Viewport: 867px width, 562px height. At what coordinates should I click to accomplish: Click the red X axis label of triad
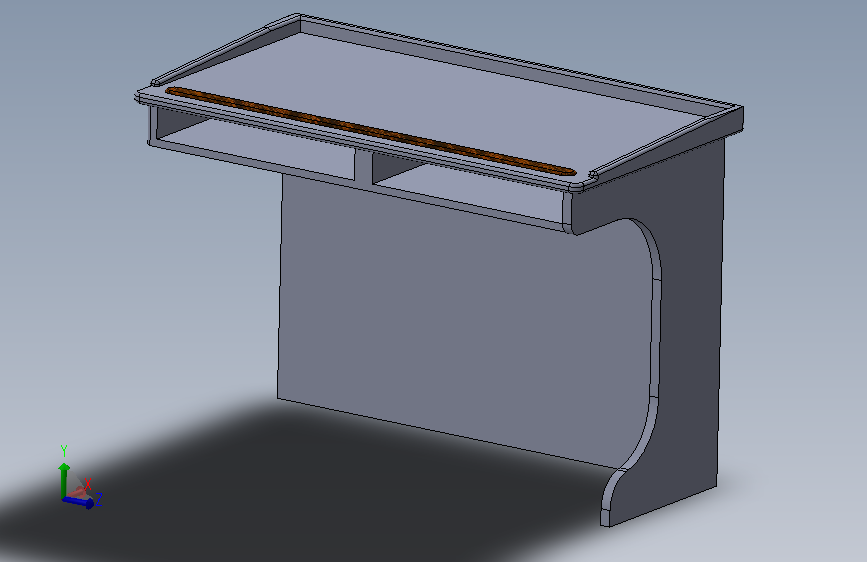[87, 486]
